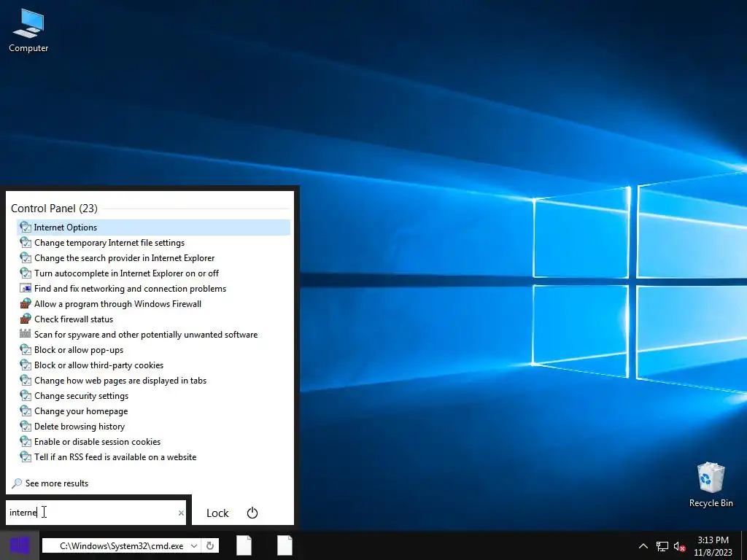Open Turn autocomplete in Internet Explorer on or off

coord(153,273)
